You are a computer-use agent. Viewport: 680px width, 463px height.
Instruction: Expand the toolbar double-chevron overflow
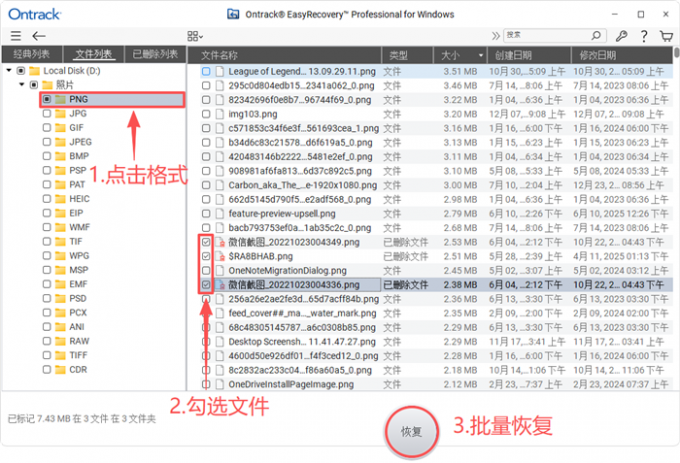(495, 36)
